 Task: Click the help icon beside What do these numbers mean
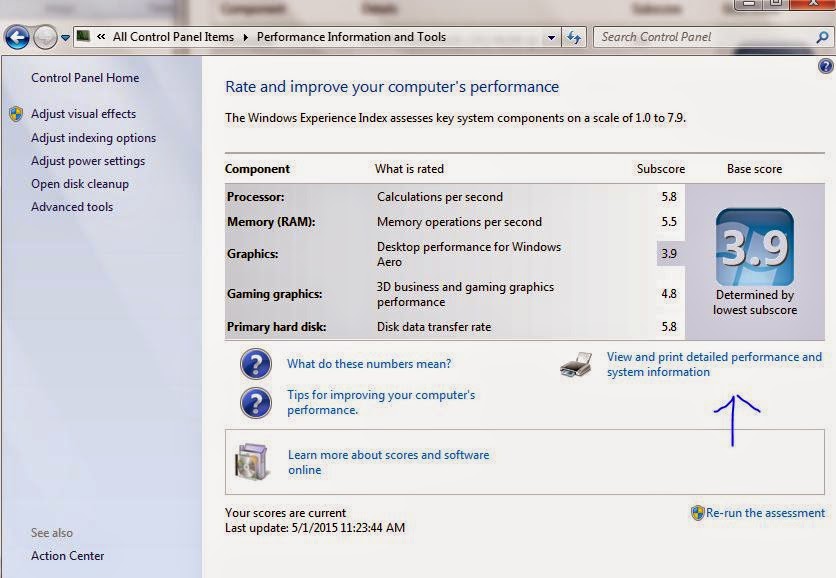tap(256, 364)
